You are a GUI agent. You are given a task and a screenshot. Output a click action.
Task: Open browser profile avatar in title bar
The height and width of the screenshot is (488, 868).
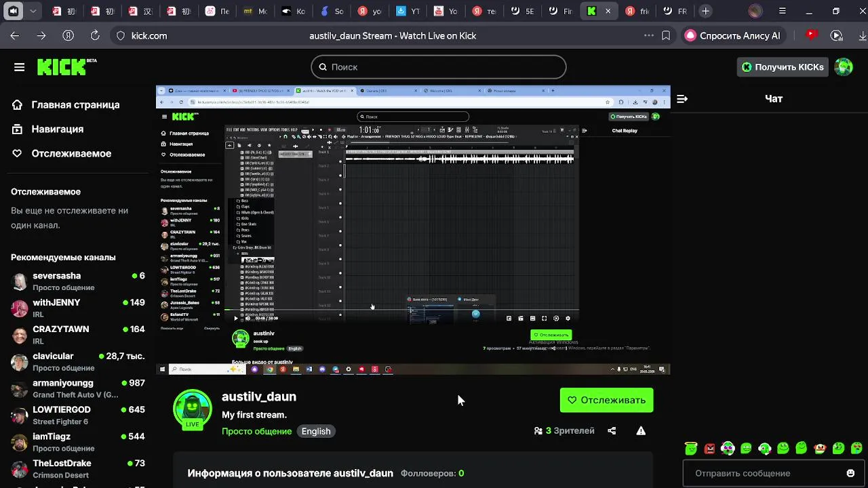(x=755, y=11)
